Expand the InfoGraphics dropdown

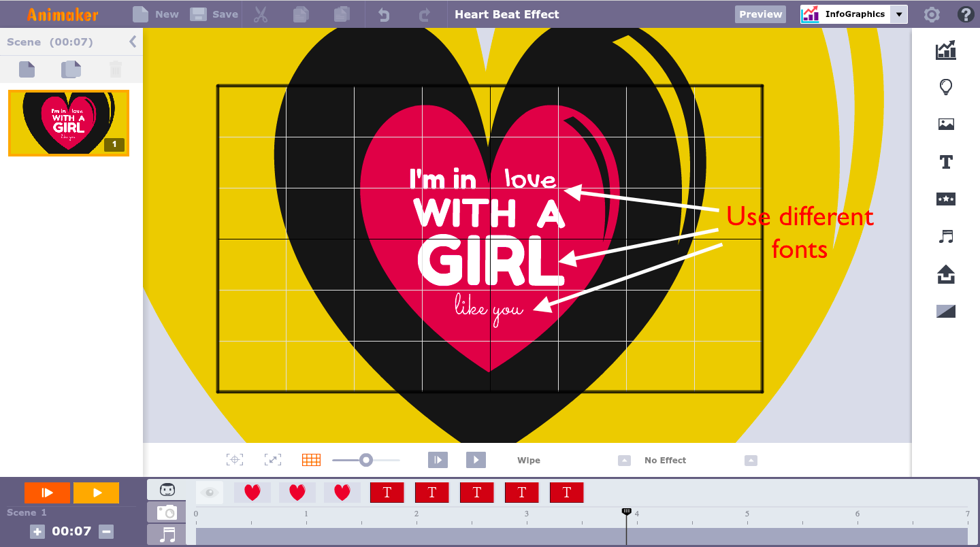[x=899, y=14]
